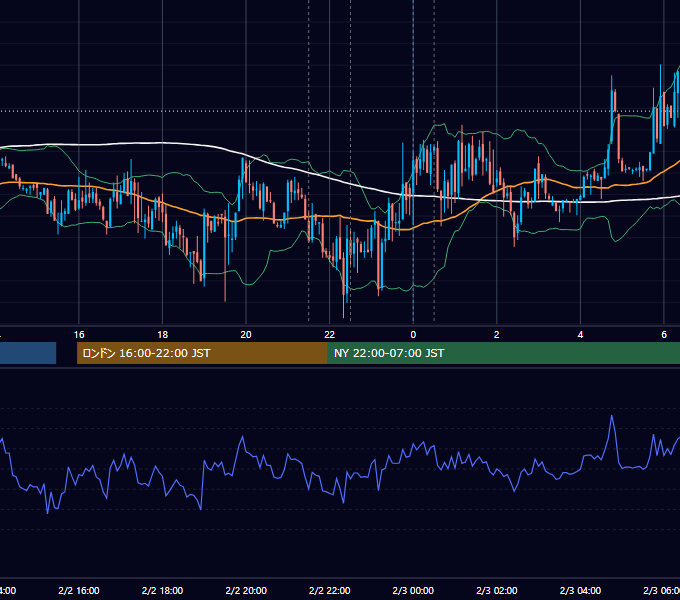Click the ロンドン 16:00-22:00 JST session band

point(202,353)
